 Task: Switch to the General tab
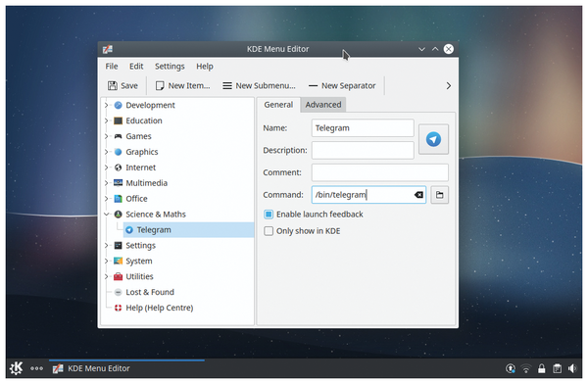(x=278, y=105)
